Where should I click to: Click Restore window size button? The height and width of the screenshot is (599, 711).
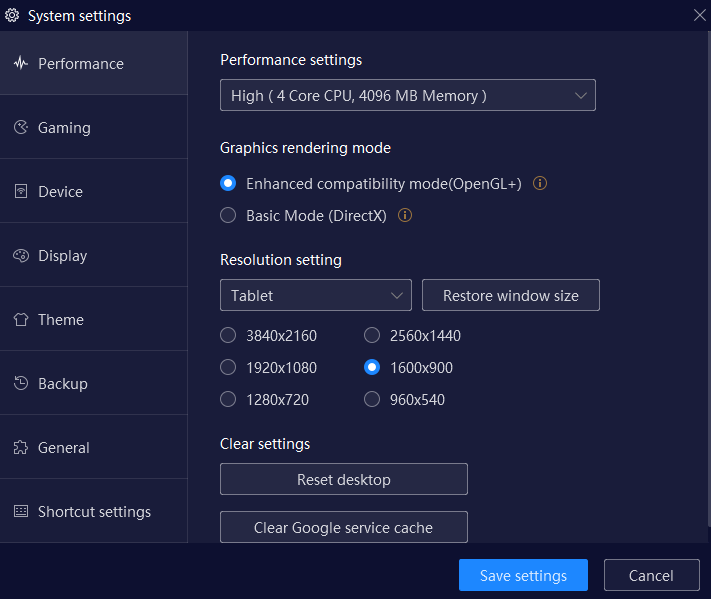click(511, 295)
